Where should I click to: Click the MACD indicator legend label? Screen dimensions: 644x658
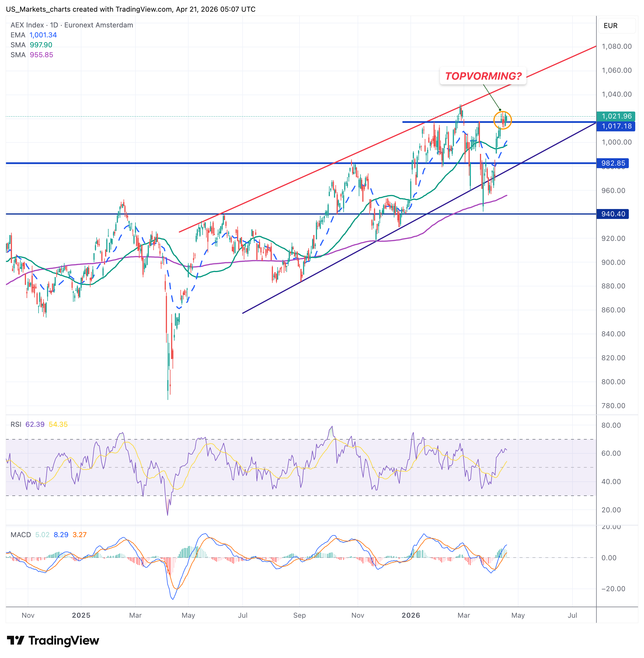(x=21, y=535)
